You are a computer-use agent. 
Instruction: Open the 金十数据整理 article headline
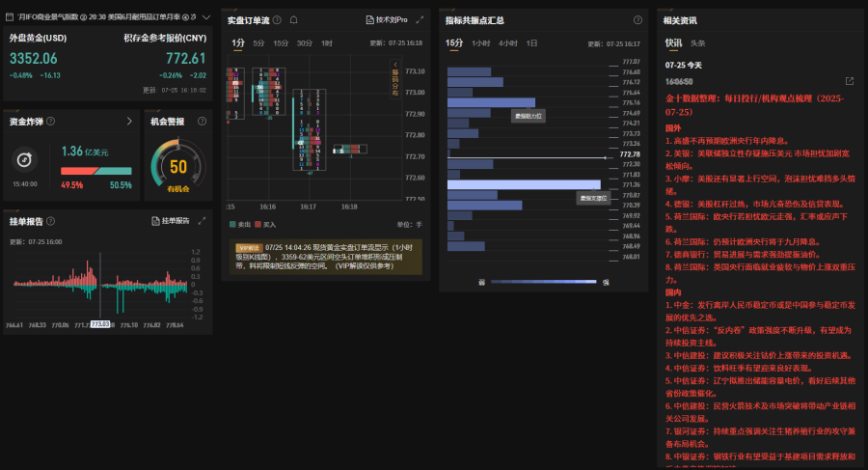click(x=754, y=105)
